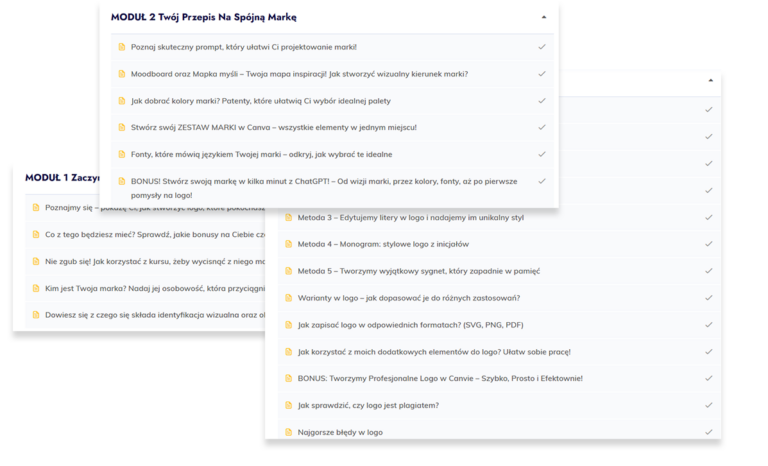Open 'Jak korzystać z moich dodatkowych elementów' lesson
Screen dimensions: 768x466
point(433,352)
